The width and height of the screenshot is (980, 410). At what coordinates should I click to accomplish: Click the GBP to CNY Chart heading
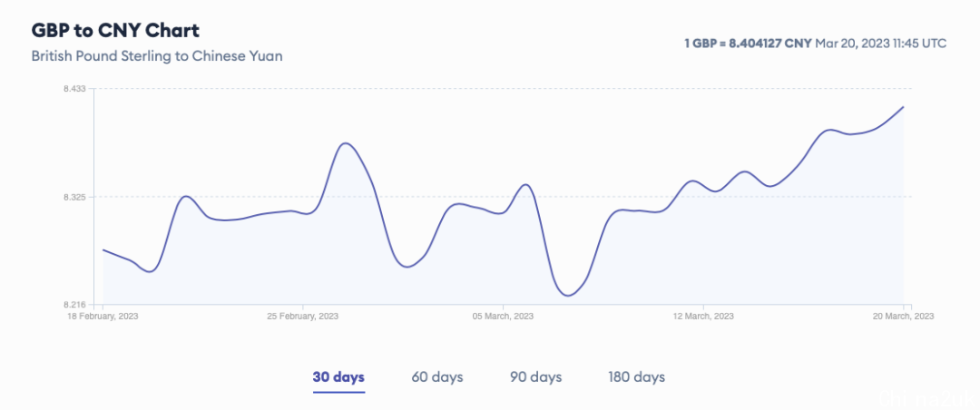point(115,30)
